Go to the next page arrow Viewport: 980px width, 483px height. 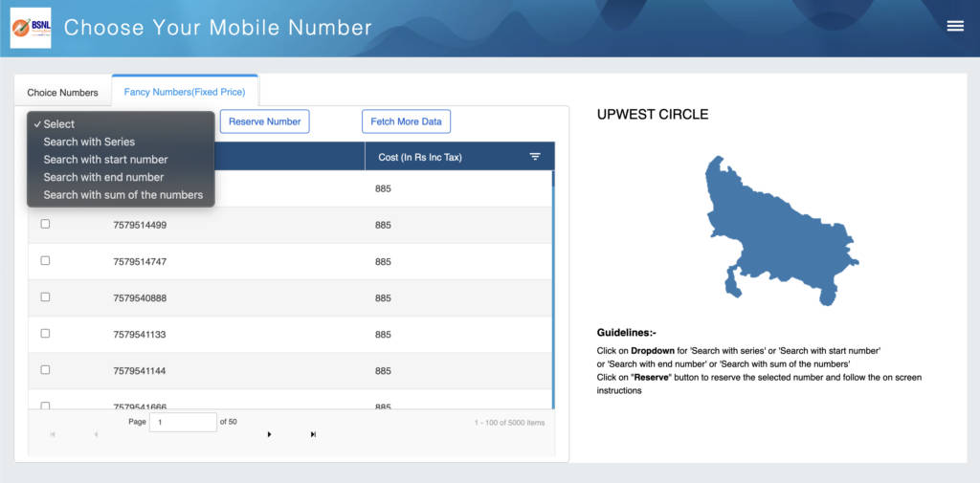(x=269, y=434)
